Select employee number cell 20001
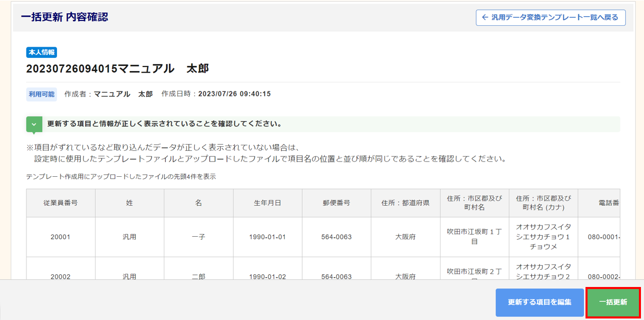This screenshot has height=320, width=644. coord(61,237)
